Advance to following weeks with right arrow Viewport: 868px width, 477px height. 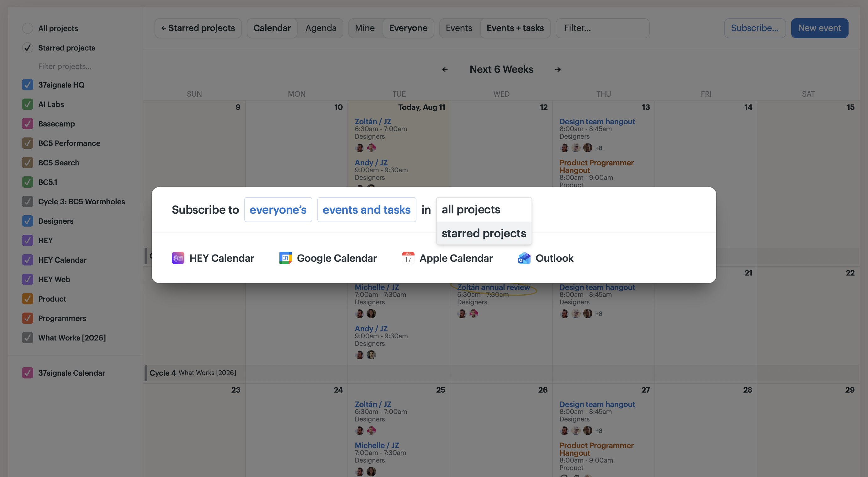pos(558,69)
